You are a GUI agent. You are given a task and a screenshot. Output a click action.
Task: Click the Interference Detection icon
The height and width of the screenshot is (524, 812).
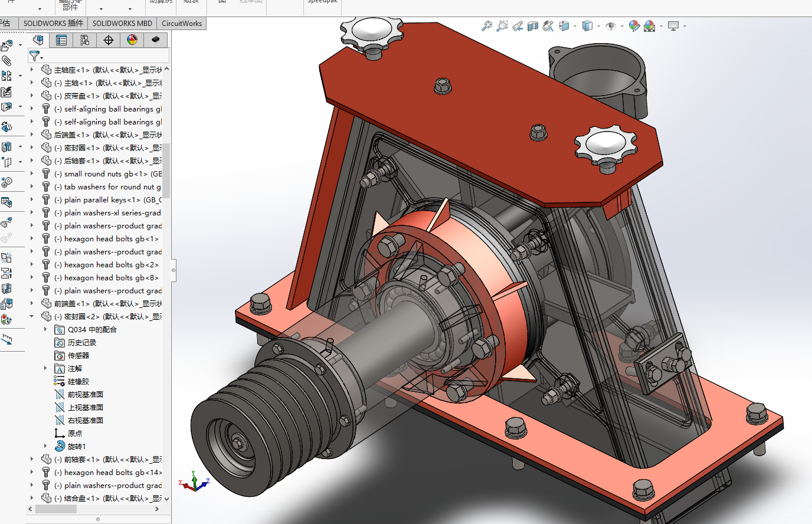coord(6,258)
